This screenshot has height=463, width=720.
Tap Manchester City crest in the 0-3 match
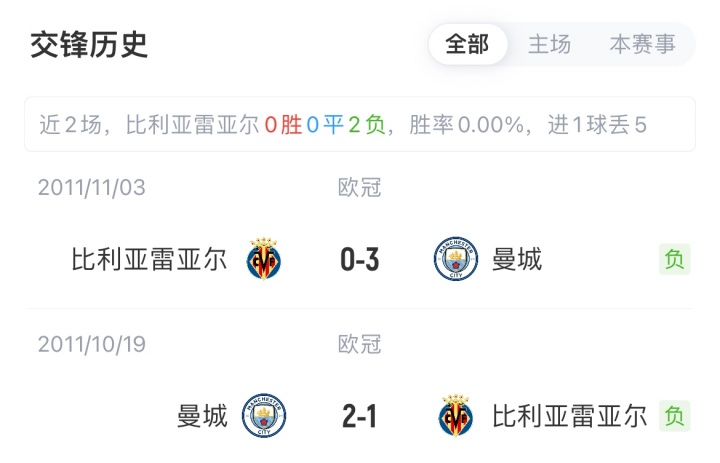[456, 260]
